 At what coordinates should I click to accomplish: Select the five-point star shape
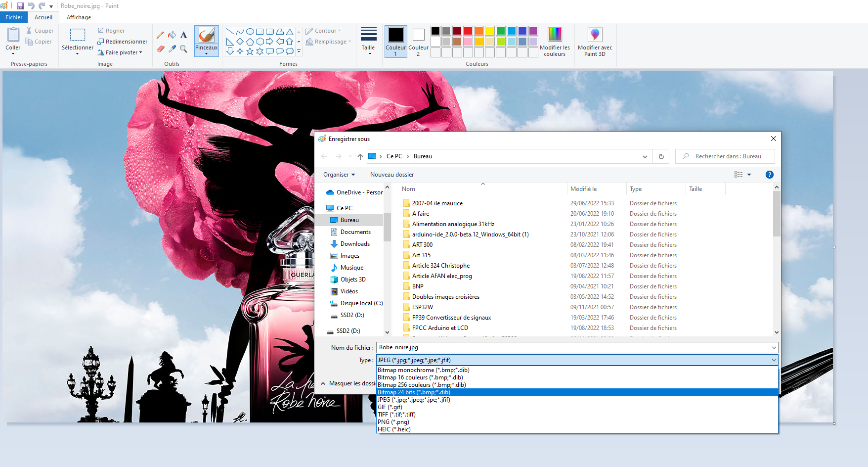click(250, 51)
